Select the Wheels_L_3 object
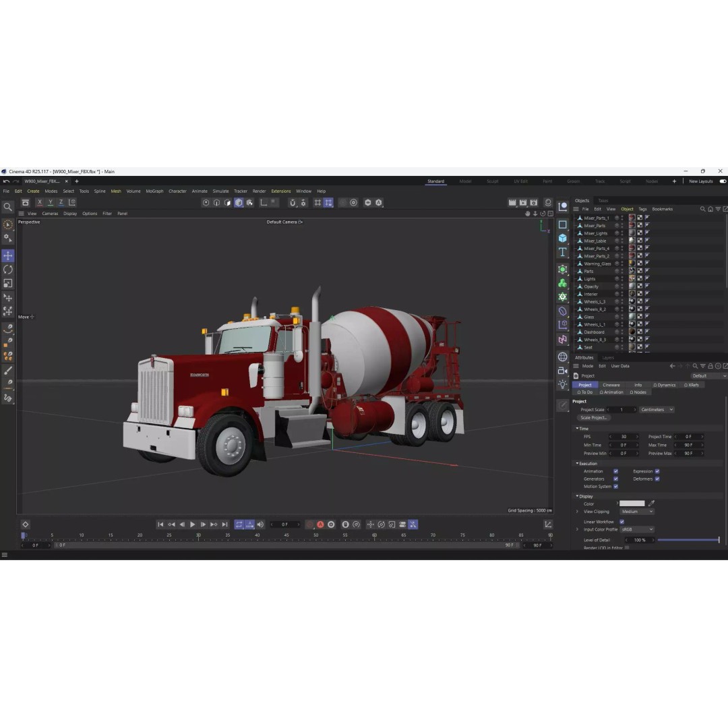This screenshot has width=728, height=728. 595,302
